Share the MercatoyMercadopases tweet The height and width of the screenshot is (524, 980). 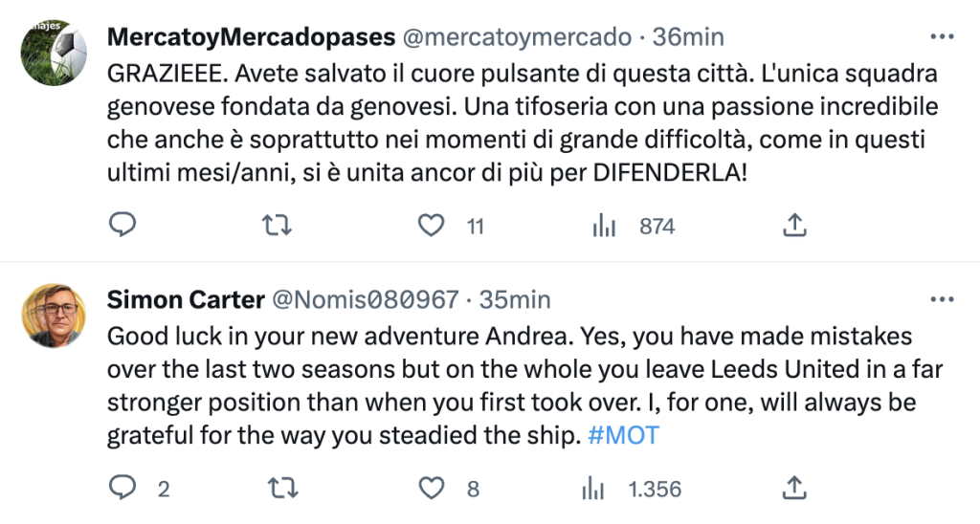click(x=794, y=225)
